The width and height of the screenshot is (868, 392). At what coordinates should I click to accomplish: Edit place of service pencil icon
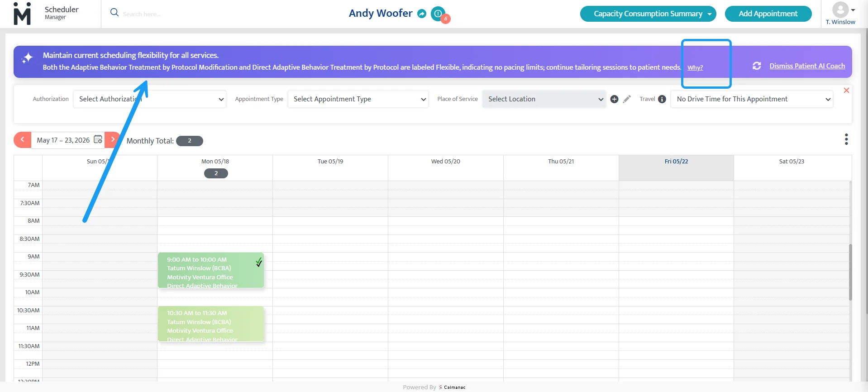(627, 99)
